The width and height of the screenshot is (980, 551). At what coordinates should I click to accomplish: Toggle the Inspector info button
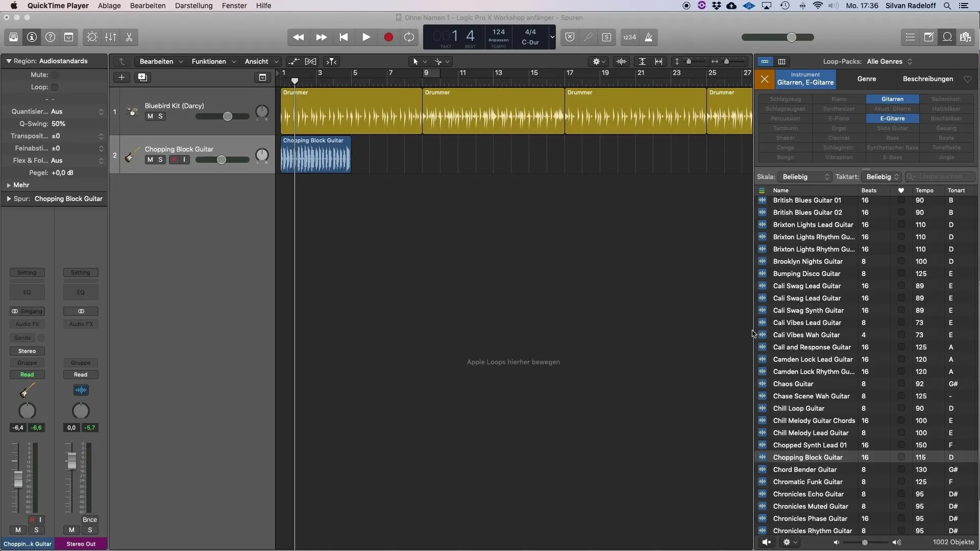click(32, 37)
